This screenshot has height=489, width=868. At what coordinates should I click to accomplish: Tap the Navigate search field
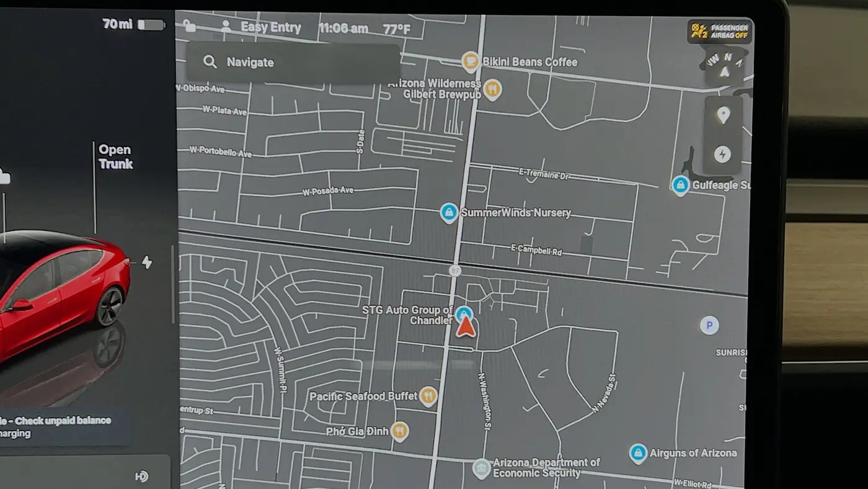tap(293, 62)
